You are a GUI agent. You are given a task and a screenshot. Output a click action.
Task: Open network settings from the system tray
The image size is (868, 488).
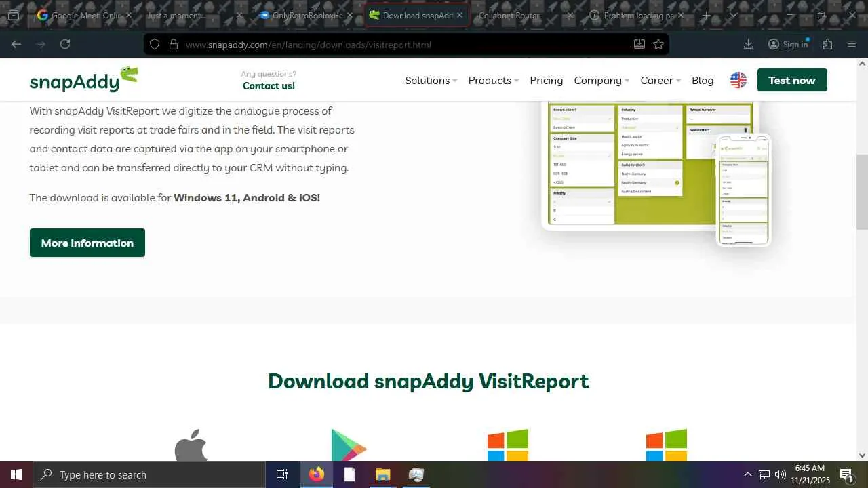pyautogui.click(x=764, y=474)
